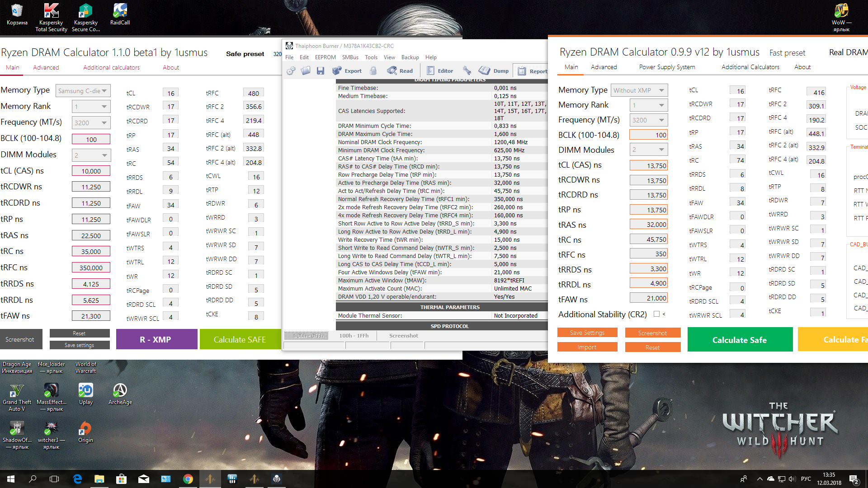Switch to Power Supply System tab
This screenshot has width=868, height=488.
pos(667,67)
